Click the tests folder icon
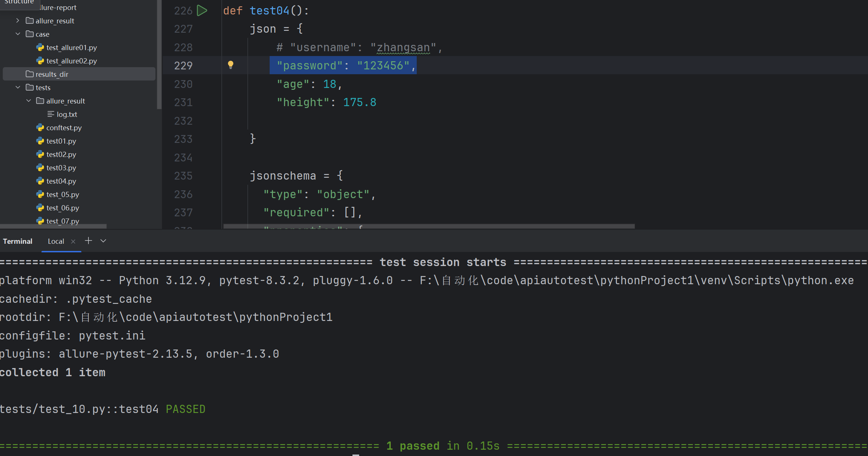 30,87
